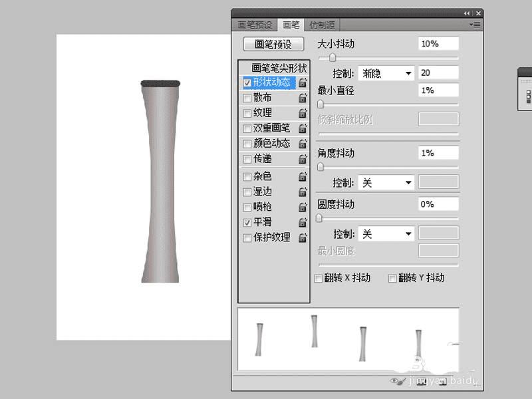Check the 翻转 Y 抖动 option

click(392, 279)
